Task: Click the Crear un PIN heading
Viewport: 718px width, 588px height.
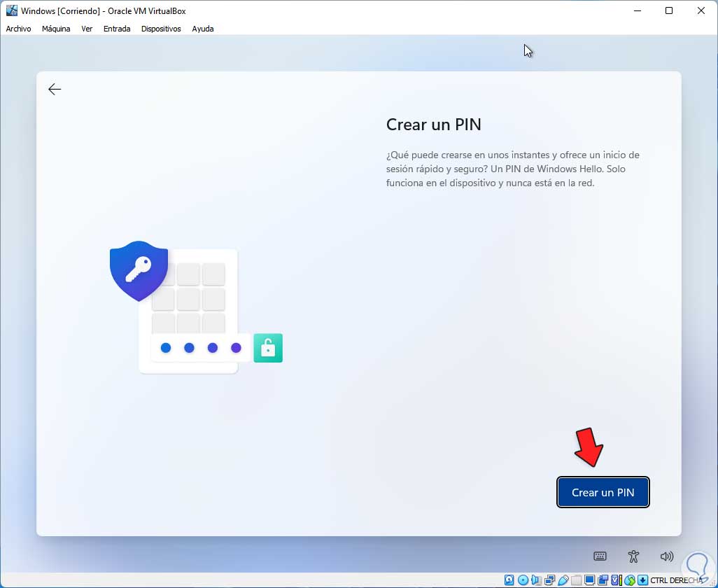Action: coord(434,124)
